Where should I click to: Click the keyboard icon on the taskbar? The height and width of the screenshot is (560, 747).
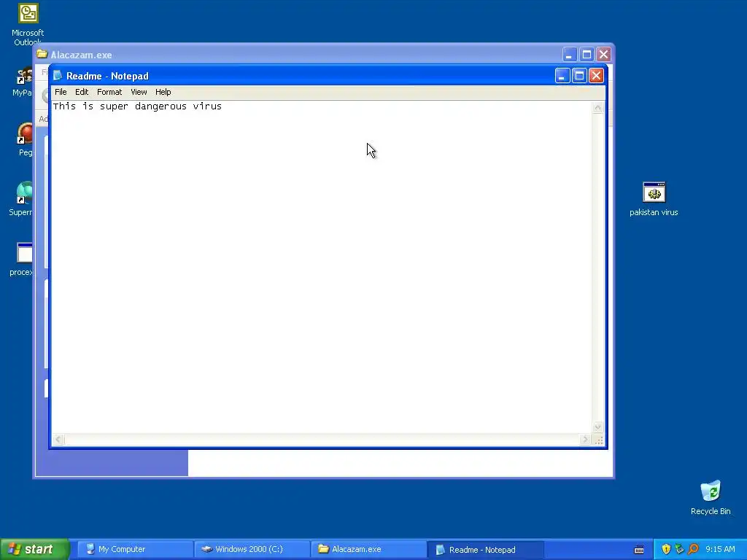pos(639,550)
